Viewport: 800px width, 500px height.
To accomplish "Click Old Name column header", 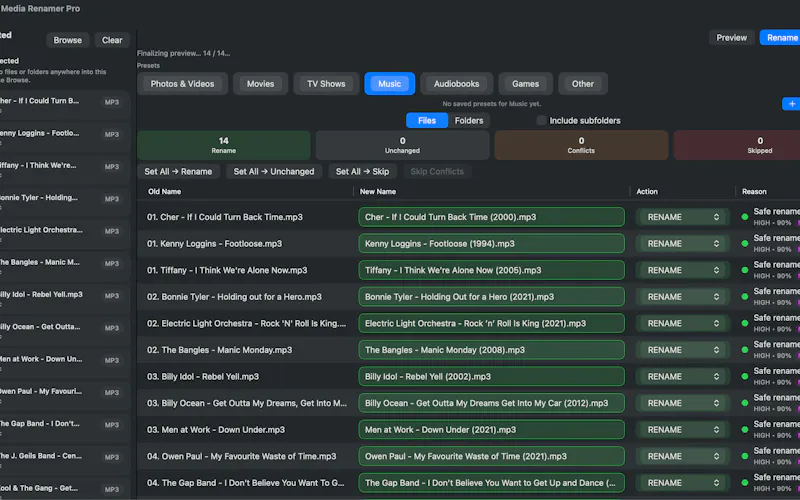I will pyautogui.click(x=164, y=191).
